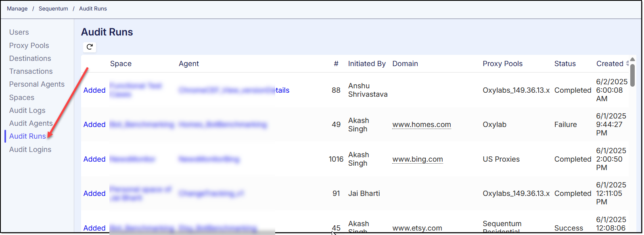
Task: Open Personal Agents section
Action: coord(37,84)
